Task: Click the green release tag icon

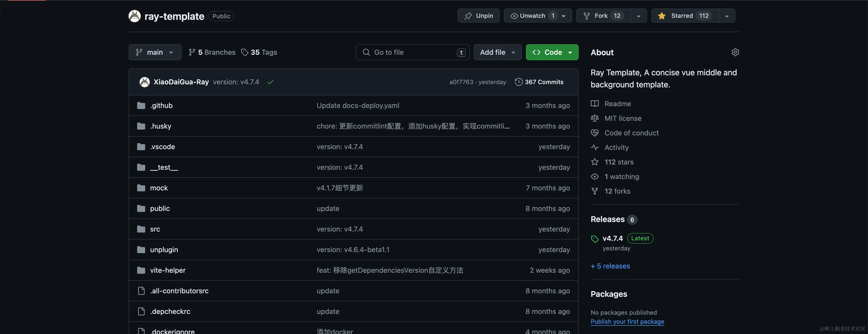Action: [x=595, y=239]
